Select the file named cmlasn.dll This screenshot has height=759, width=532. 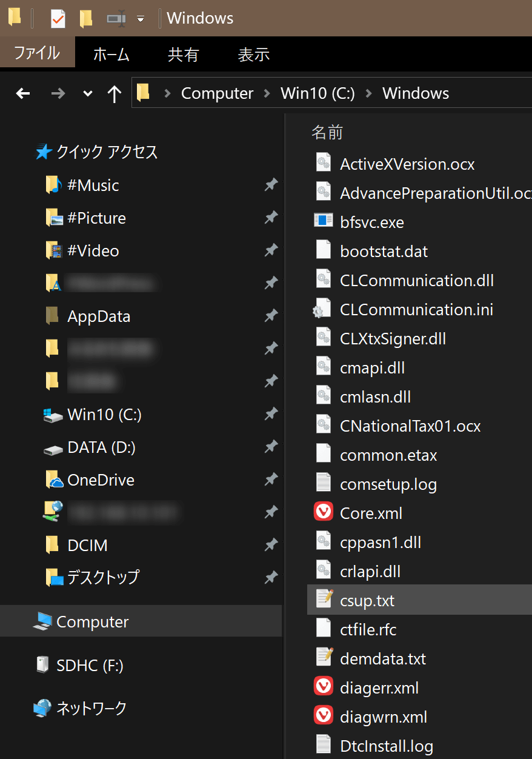point(376,397)
